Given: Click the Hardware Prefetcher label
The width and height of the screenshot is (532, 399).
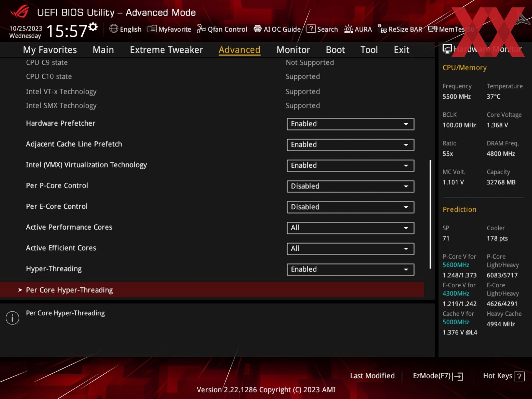Looking at the screenshot, I should [60, 123].
